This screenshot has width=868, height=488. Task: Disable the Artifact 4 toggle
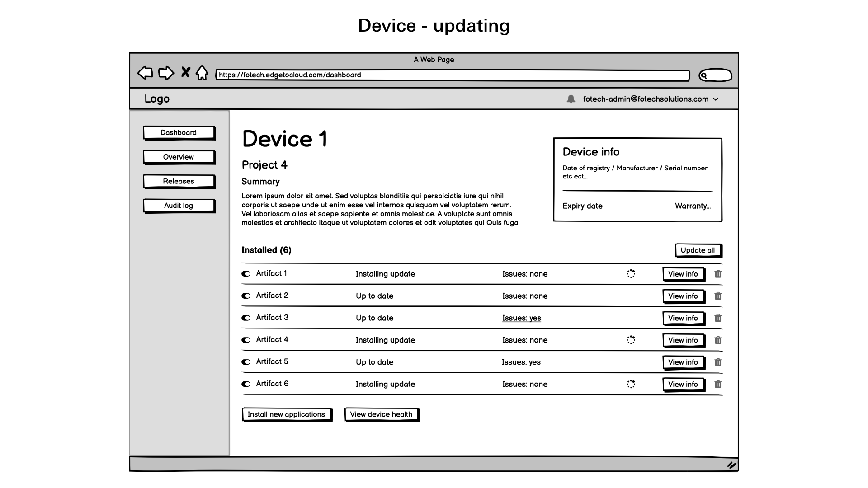tap(246, 340)
